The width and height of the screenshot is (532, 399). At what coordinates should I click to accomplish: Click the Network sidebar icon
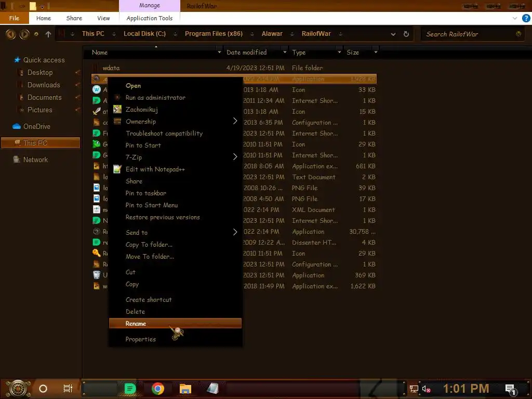pyautogui.click(x=16, y=159)
